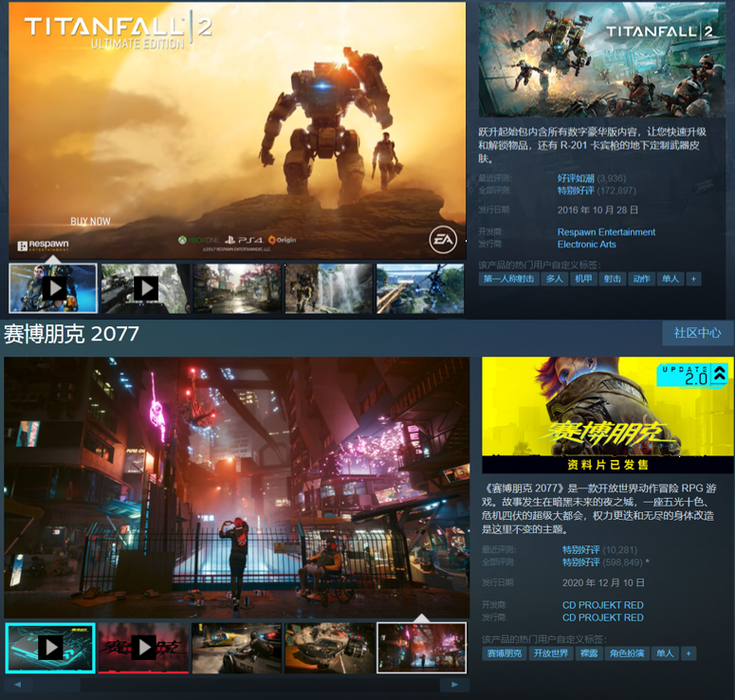
Task: Click the 赛博朋克 2077 page title
Action: 71,334
